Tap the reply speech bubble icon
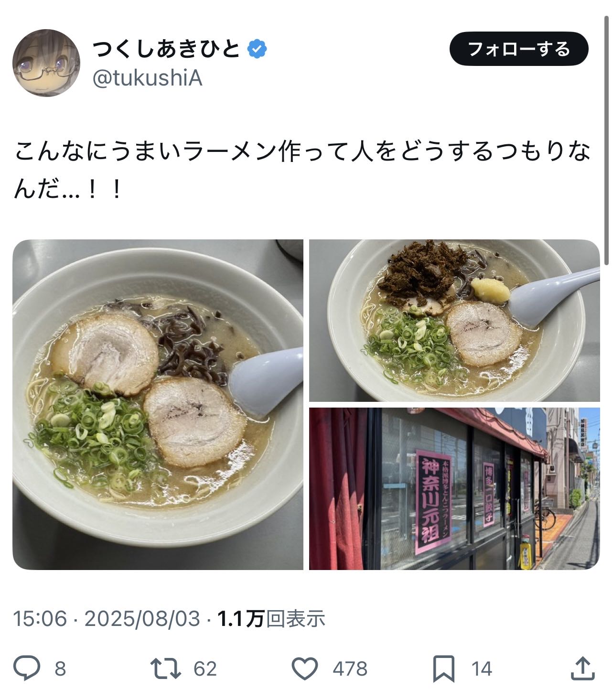613x700 pixels. tap(26, 668)
